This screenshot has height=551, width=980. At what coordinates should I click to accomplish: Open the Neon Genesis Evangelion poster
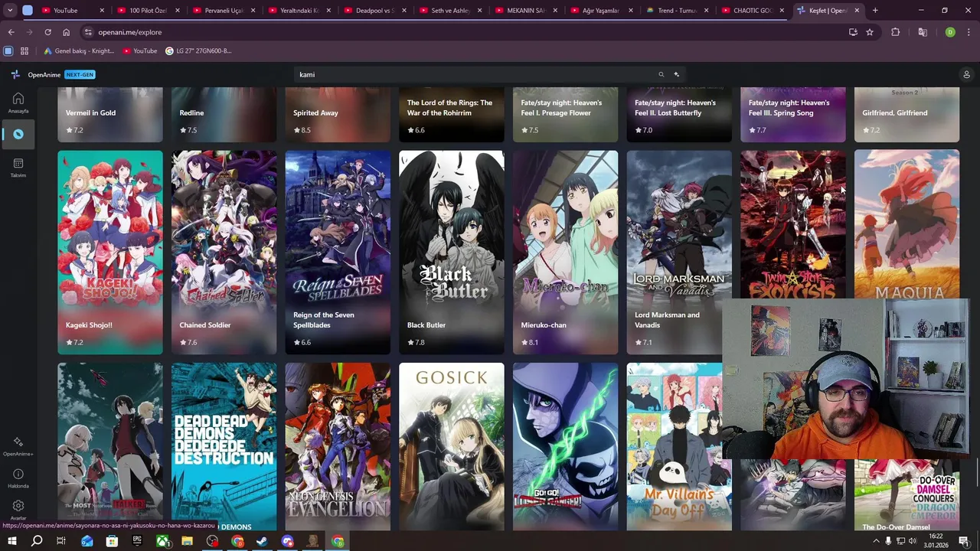tap(338, 446)
